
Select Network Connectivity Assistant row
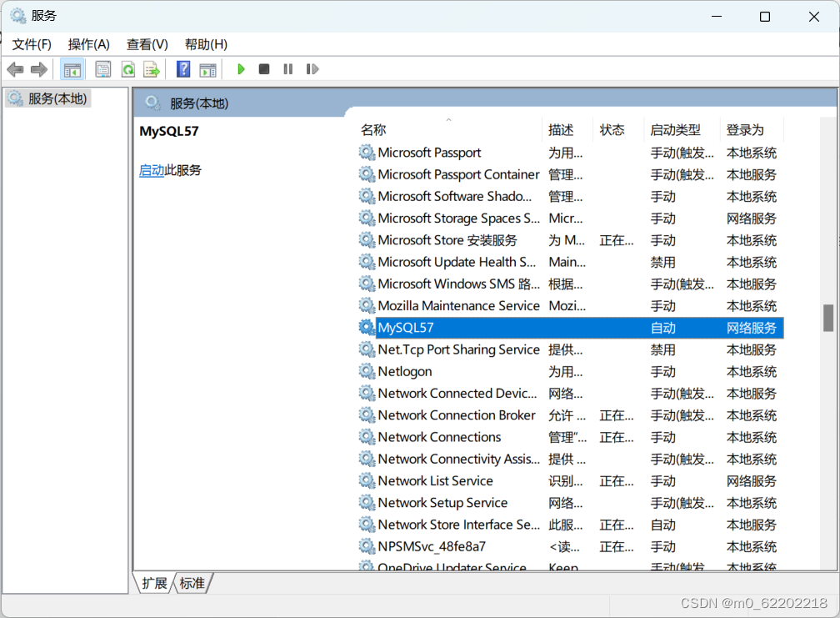pos(571,459)
